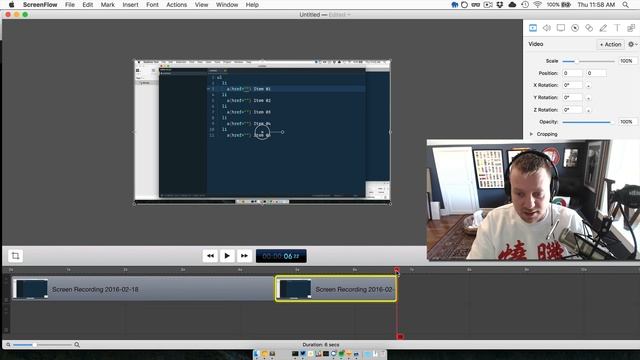Screen dimensions: 640x360
Task: Click the clock showing Thu 11:58 AM
Action: [596, 5]
